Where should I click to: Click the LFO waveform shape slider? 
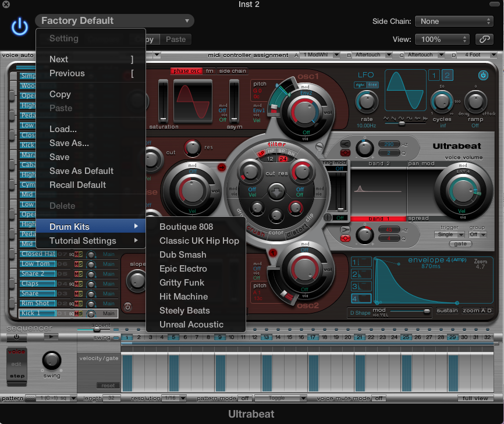405,123
